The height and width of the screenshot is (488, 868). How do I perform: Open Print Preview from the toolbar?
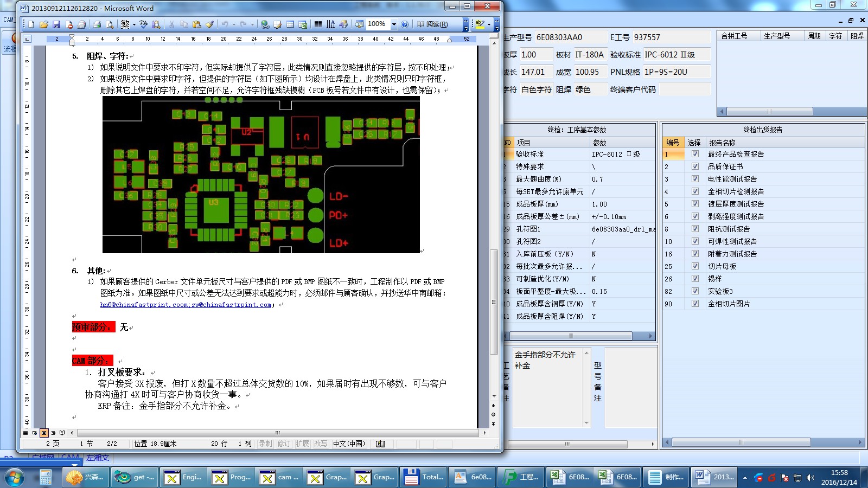click(110, 24)
